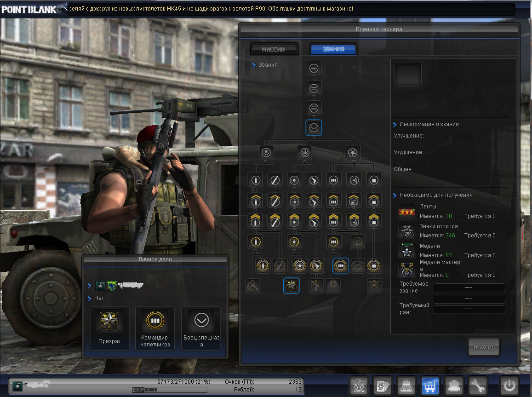Select the plain radio rank icon
Screen dimensions: 532x397
[x=354, y=180]
